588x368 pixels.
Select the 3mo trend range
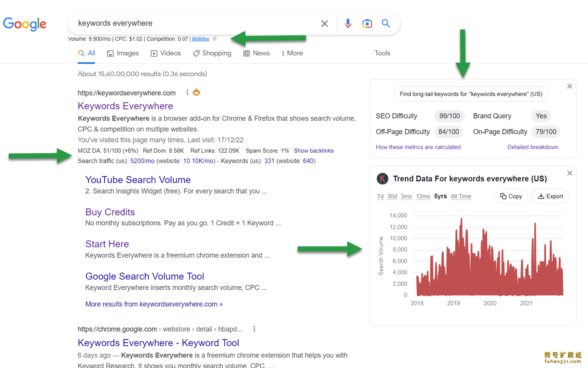(406, 196)
